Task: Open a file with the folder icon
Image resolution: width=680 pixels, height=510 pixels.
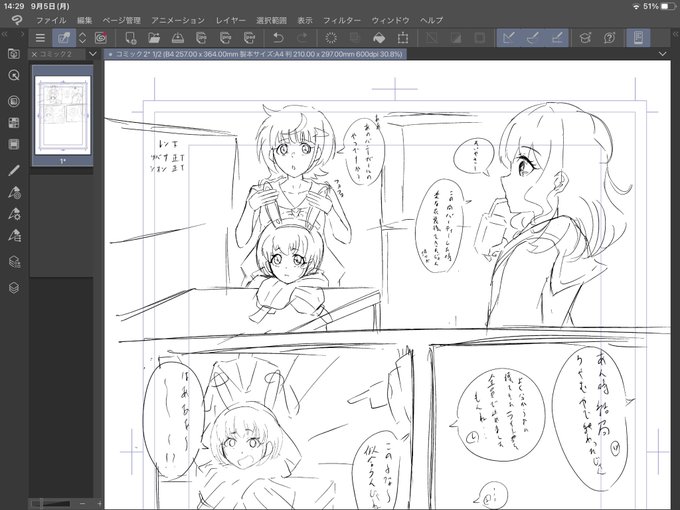Action: click(x=154, y=38)
